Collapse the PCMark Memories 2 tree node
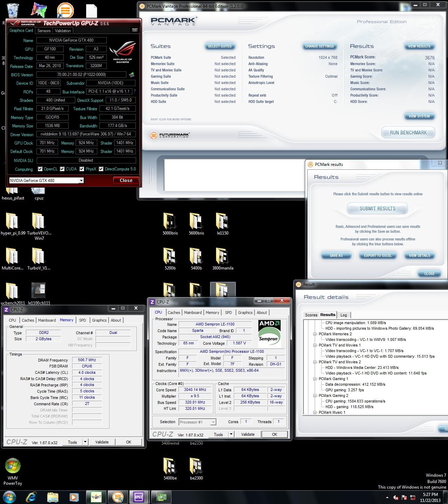 point(315,334)
